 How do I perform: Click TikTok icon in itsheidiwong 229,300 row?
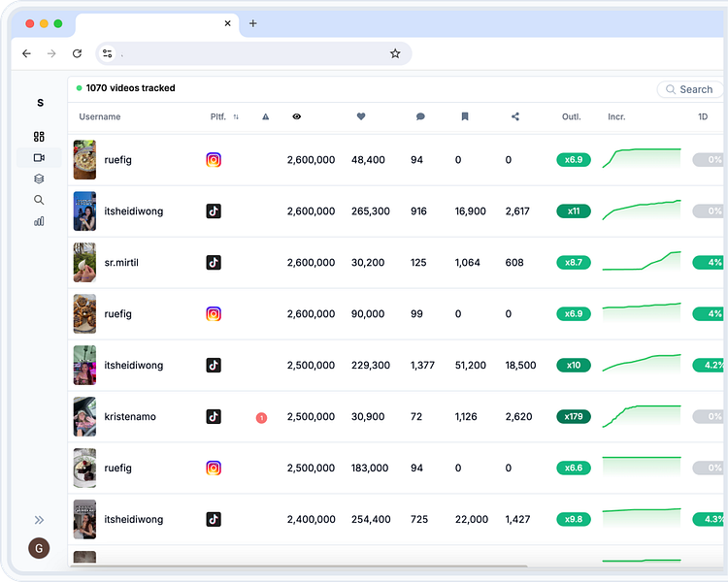[x=214, y=366]
